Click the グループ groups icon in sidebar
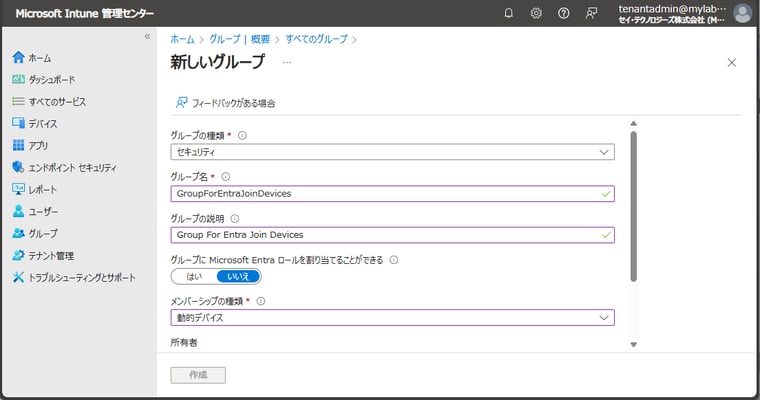Image resolution: width=760 pixels, height=400 pixels. pos(18,233)
